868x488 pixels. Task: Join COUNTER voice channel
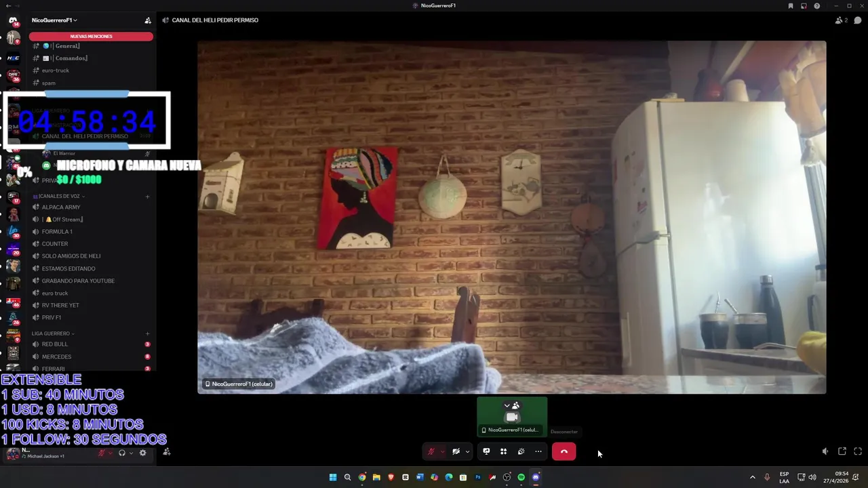tap(91, 244)
